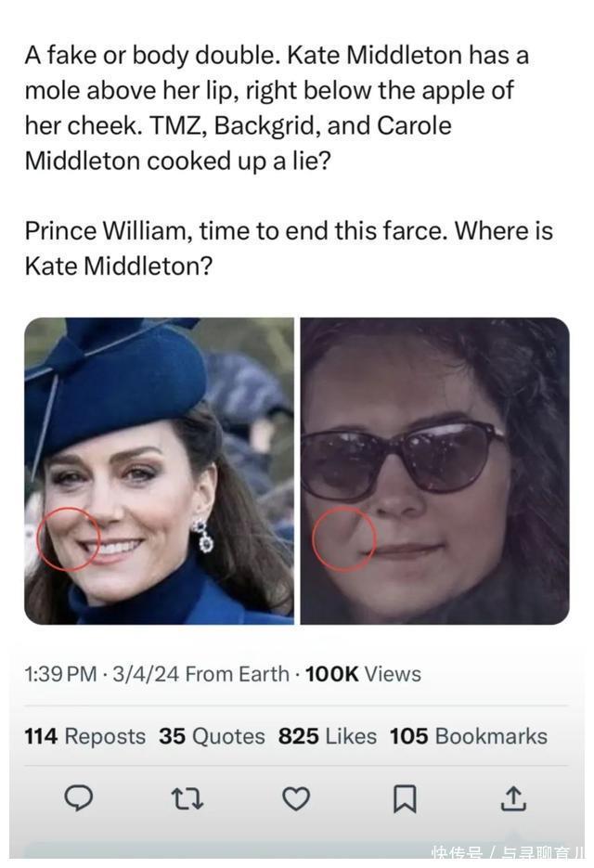Show the 35 Quotes list

pyautogui.click(x=212, y=736)
